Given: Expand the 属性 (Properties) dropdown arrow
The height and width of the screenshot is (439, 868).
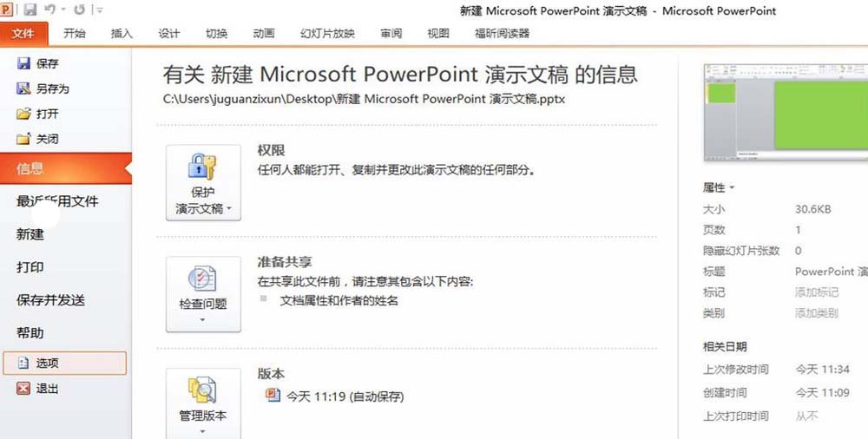Looking at the screenshot, I should click(732, 187).
